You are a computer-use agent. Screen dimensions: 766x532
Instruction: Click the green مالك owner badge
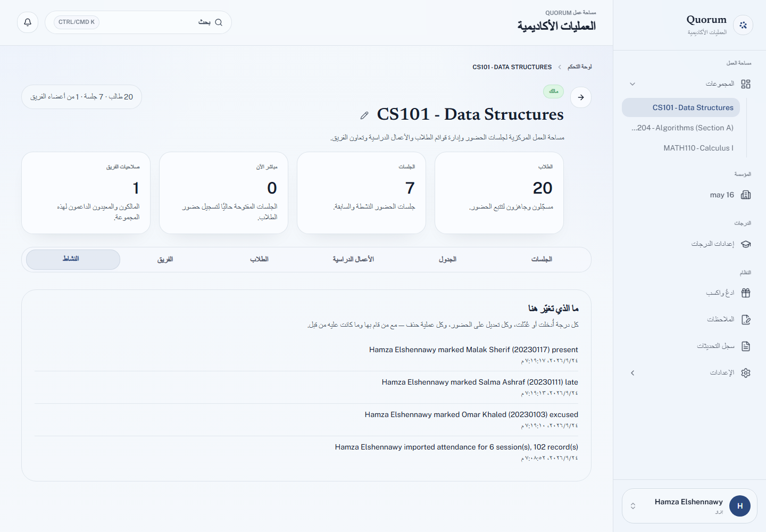pos(553,92)
